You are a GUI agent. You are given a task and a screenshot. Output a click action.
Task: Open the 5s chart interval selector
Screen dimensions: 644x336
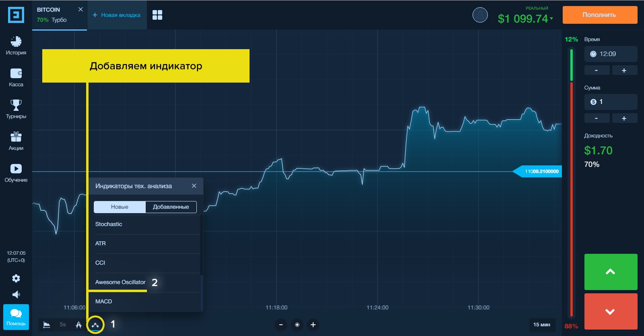[63, 325]
